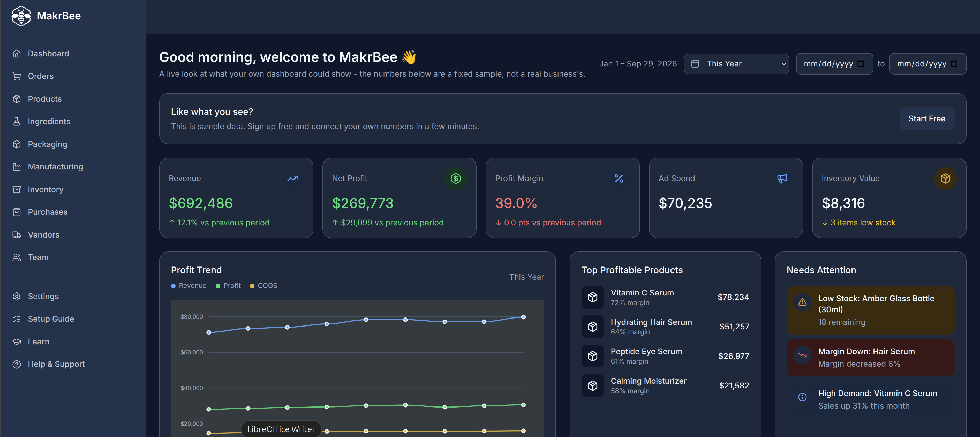Click the Low Stock warning triangle icon

coord(802,302)
